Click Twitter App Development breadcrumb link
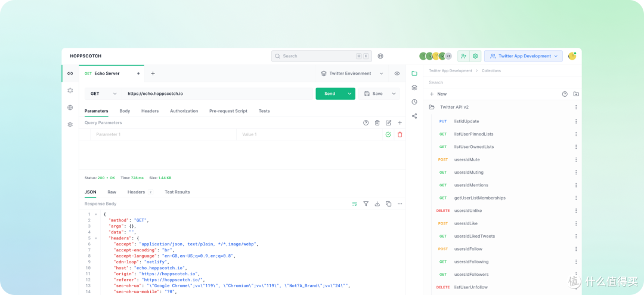The height and width of the screenshot is (295, 644). [450, 71]
